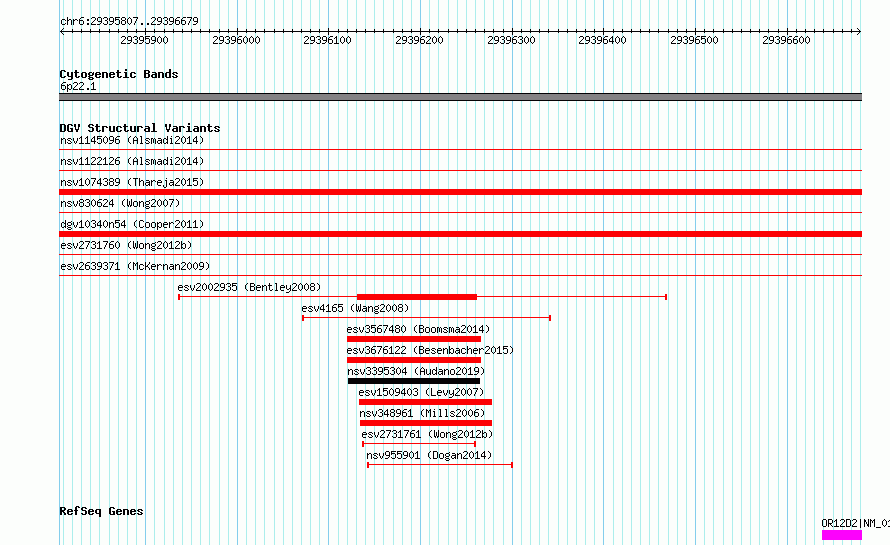Click the nsv1122126 (Alsmadi2014) variant label
Image resolution: width=890 pixels, height=545 pixels.
(132, 161)
